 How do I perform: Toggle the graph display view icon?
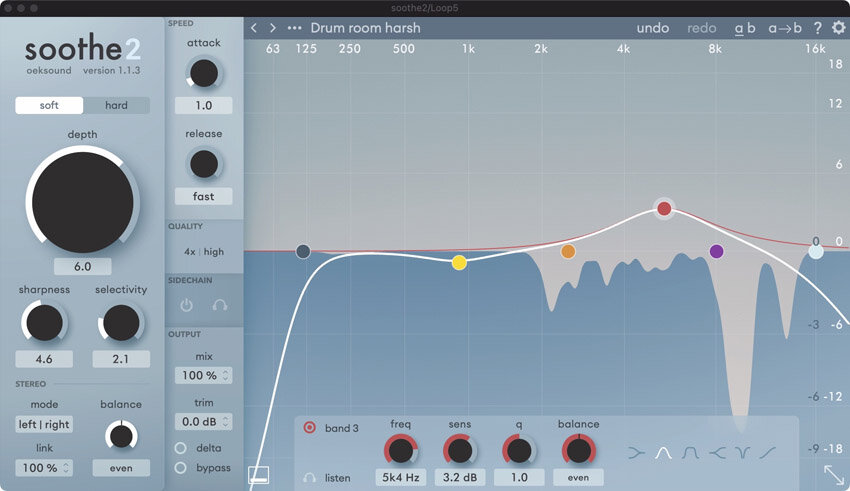tap(259, 475)
